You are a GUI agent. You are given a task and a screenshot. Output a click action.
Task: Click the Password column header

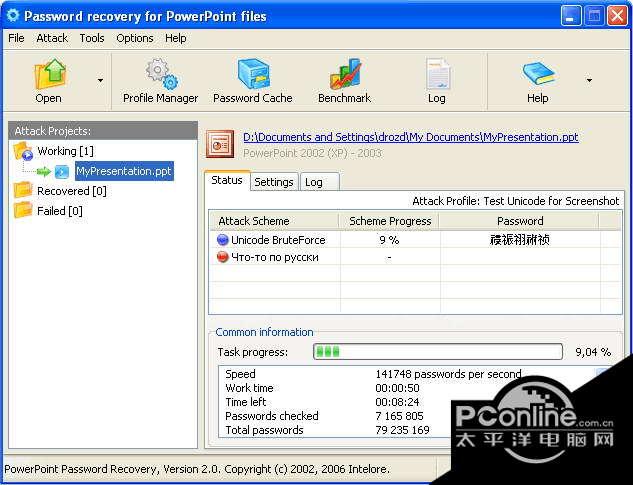520,221
